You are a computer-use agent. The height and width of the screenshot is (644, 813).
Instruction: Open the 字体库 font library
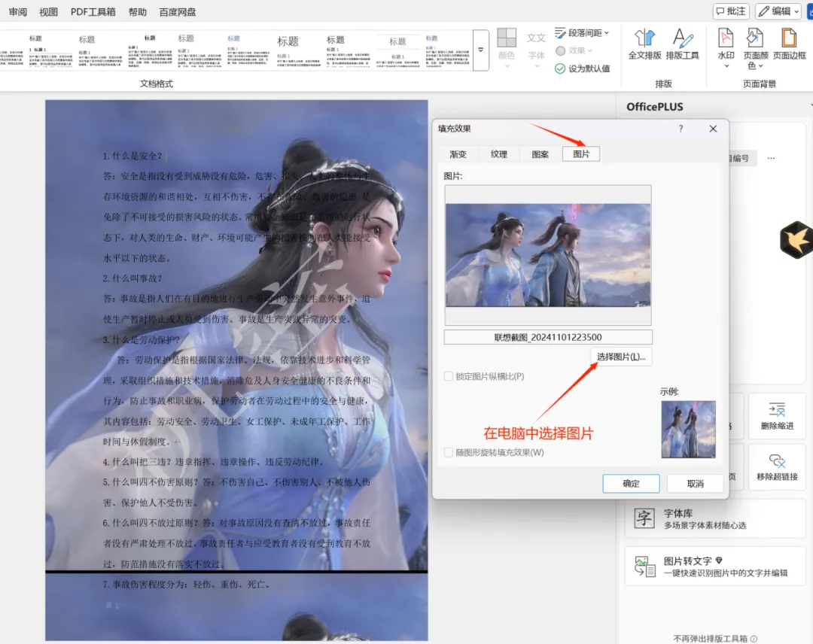(715, 518)
